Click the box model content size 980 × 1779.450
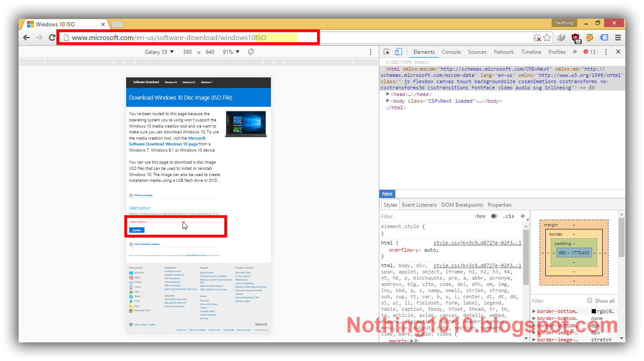Image resolution: width=644 pixels, height=361 pixels. (574, 253)
